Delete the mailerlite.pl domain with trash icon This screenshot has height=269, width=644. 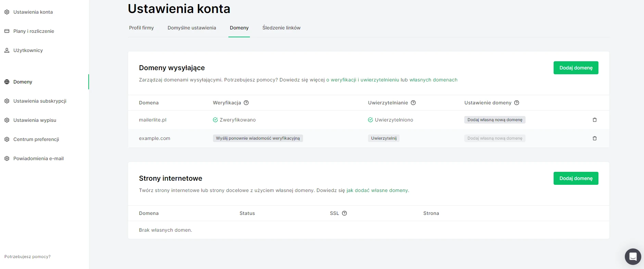(x=594, y=120)
